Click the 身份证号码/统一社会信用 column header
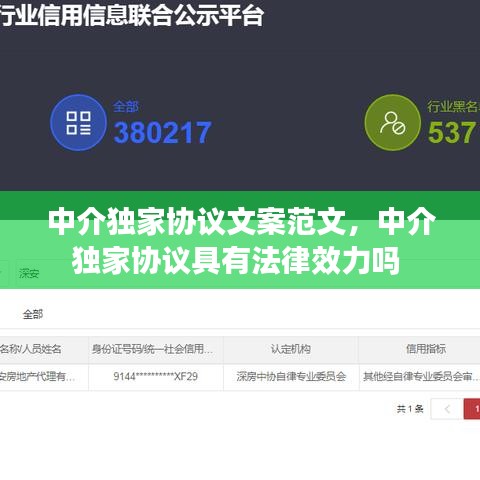480x480 pixels. [x=152, y=349]
